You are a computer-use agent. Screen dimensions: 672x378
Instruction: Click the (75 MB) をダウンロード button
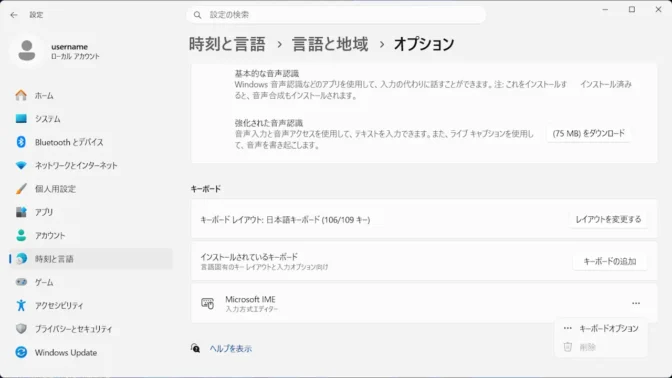point(588,134)
